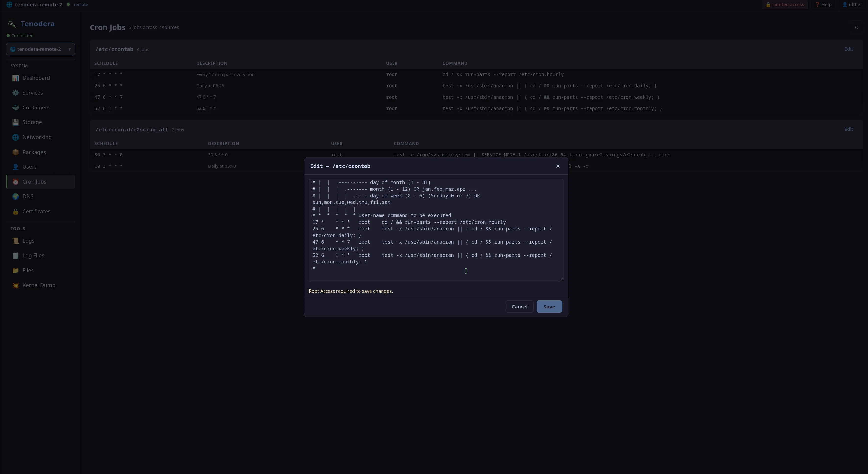Click Cancel in the edit dialog

[519, 307]
